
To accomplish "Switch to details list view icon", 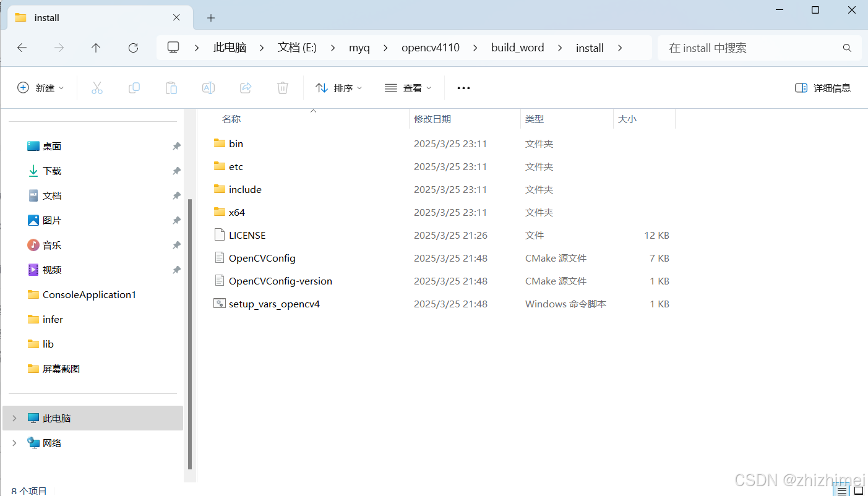I will (x=841, y=490).
